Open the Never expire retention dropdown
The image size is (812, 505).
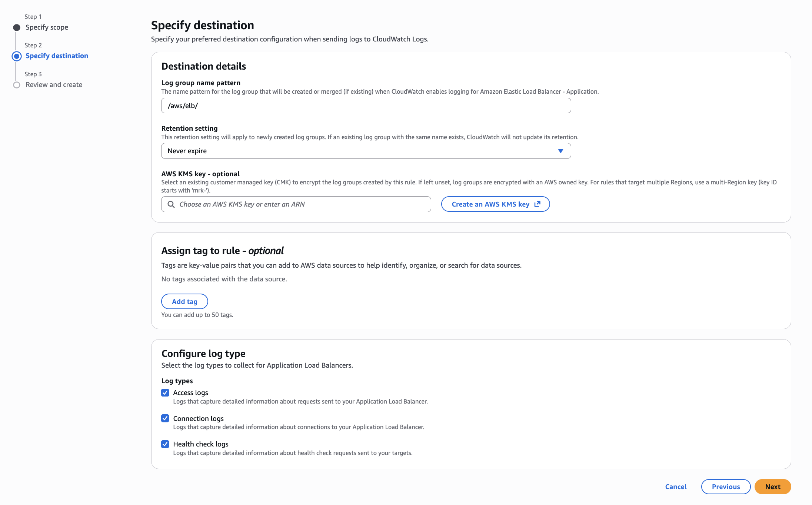click(366, 151)
